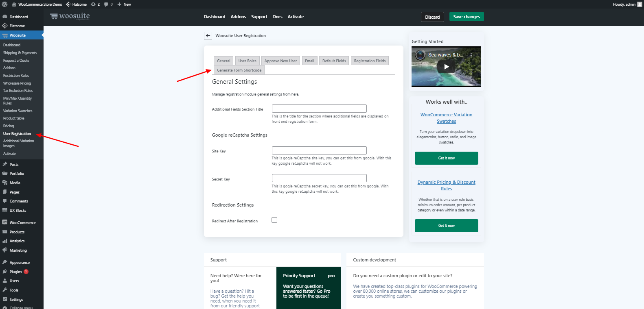Open Docs in top navigation
The height and width of the screenshot is (309, 644).
pyautogui.click(x=277, y=17)
